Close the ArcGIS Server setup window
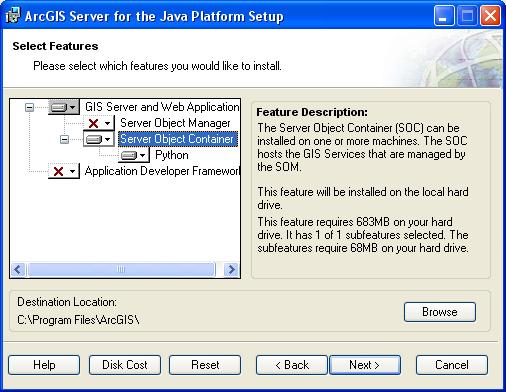 pyautogui.click(x=490, y=15)
